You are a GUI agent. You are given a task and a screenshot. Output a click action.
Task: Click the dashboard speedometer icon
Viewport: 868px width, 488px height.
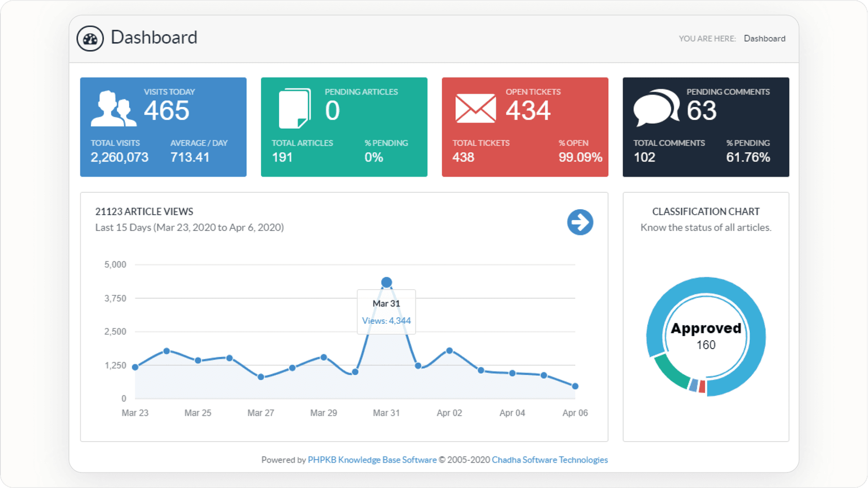pos(90,39)
